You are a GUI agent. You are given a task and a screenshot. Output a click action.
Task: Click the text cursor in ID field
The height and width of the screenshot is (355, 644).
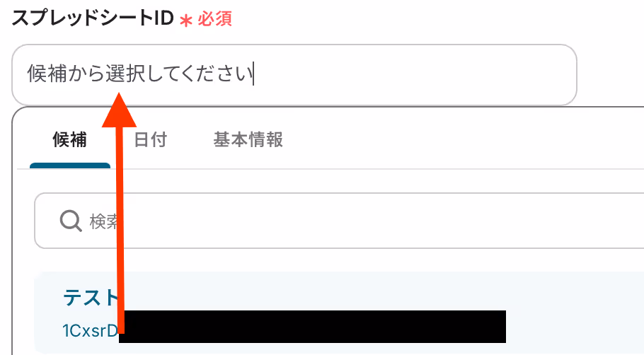(x=254, y=74)
